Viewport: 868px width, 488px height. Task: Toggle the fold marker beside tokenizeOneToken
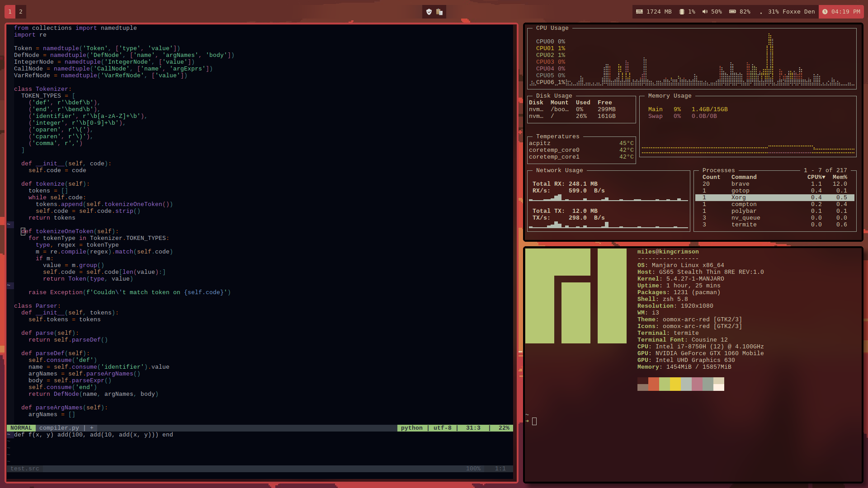click(x=9, y=225)
